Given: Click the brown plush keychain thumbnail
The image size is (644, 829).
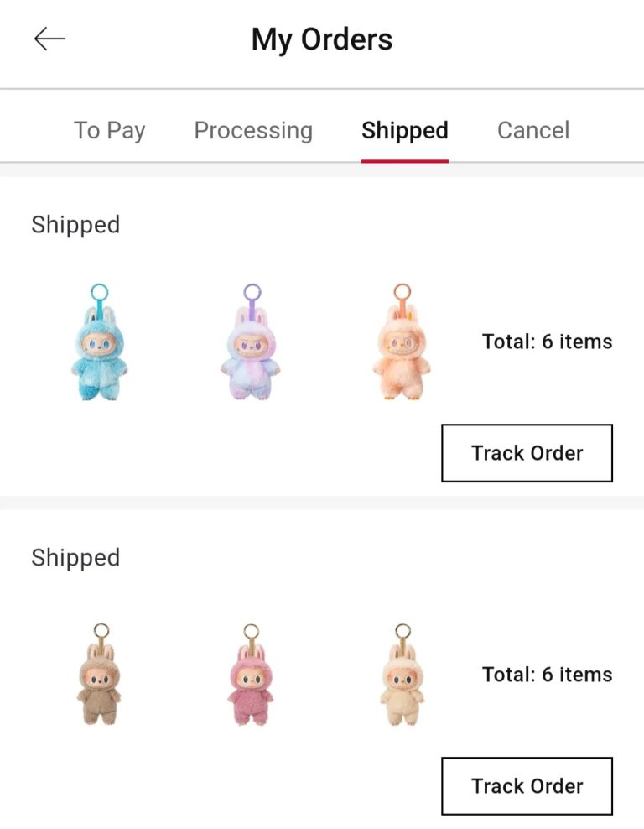Looking at the screenshot, I should [99, 674].
